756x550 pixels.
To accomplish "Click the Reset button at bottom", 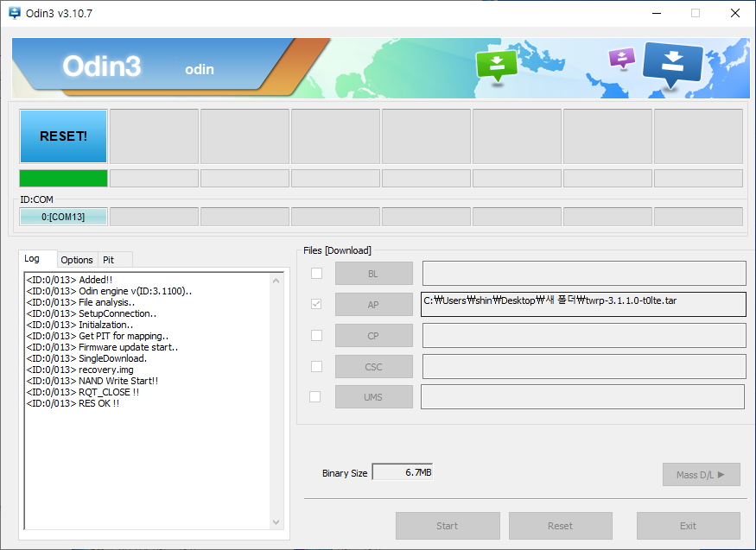I will 560,526.
